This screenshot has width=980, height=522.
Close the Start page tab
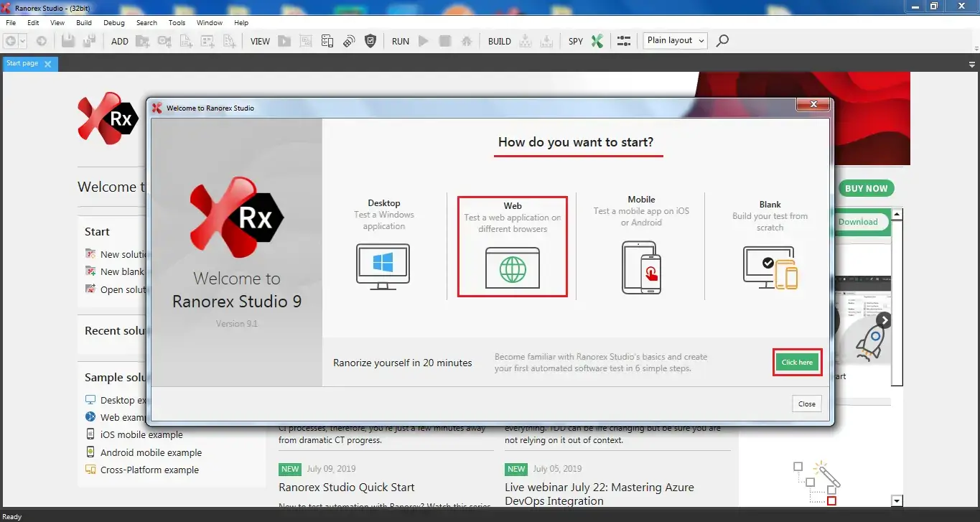pos(48,64)
